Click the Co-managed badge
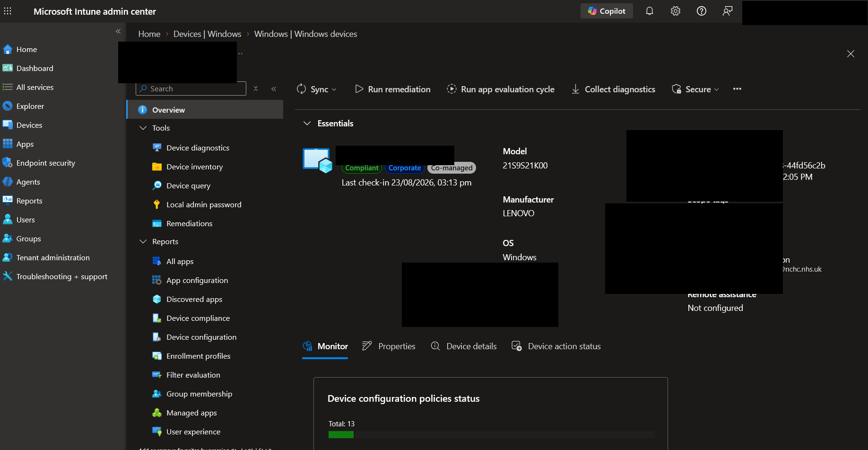This screenshot has width=868, height=450. tap(451, 168)
